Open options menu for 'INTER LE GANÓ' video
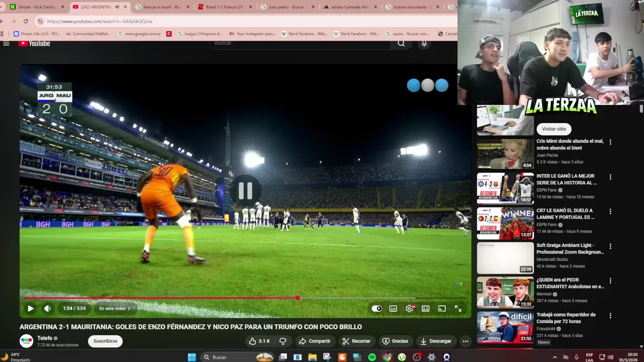Viewport: 644px width, 362px height. point(610,177)
